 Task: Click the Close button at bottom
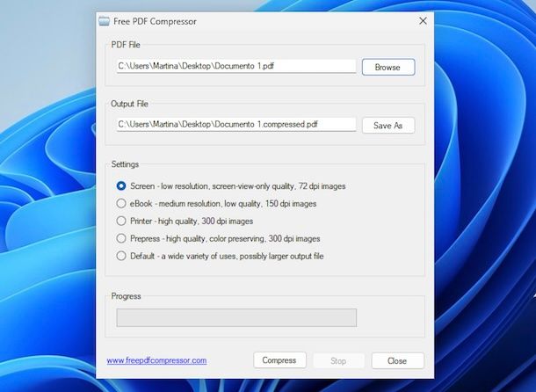pyautogui.click(x=397, y=361)
